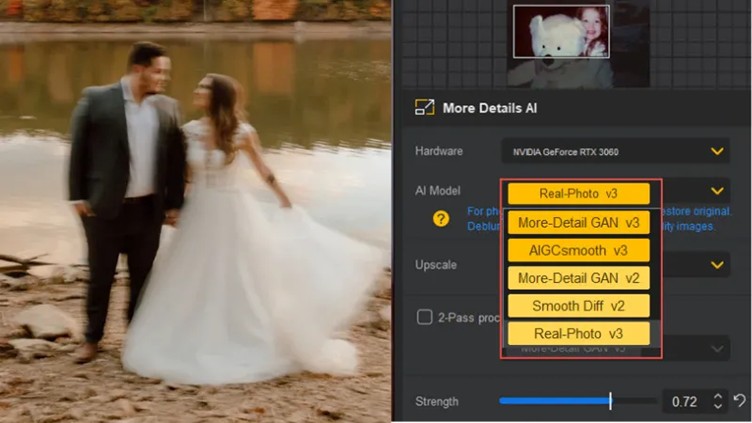Select the Smooth Diff v2 model
The height and width of the screenshot is (423, 752).
[x=579, y=306]
